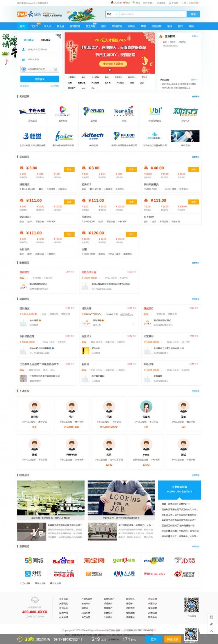Screen dimensions: 218x644
Task: Open the 桂誉 company logo
Action: 33,136
